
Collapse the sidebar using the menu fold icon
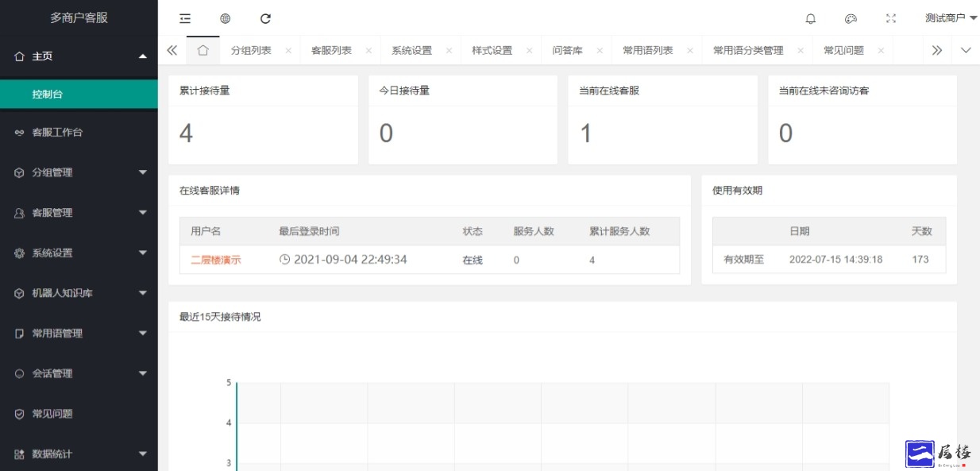point(185,18)
